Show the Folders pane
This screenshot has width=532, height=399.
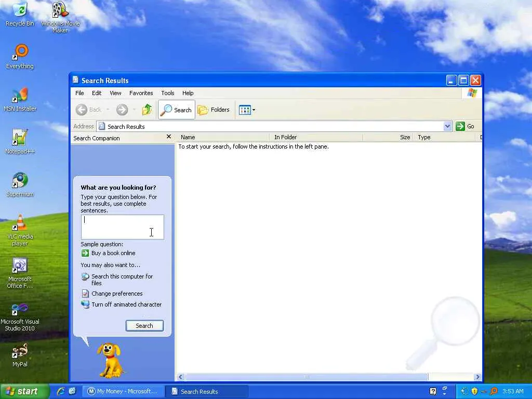coord(214,110)
